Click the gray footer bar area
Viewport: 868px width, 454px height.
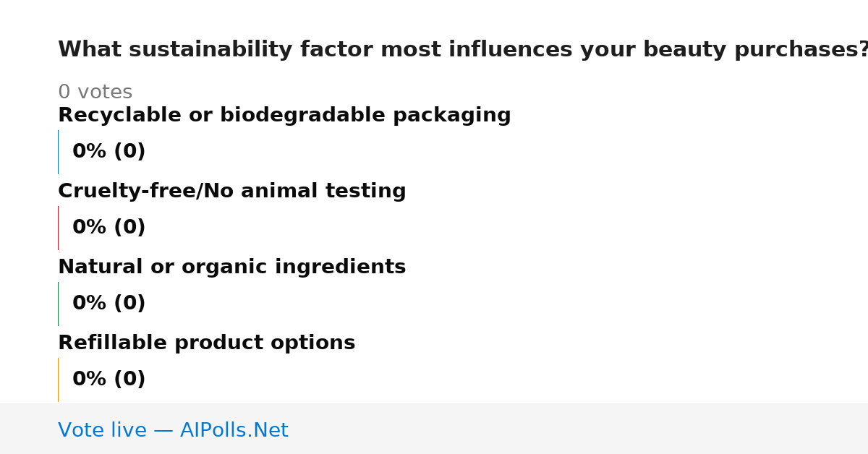(434, 429)
